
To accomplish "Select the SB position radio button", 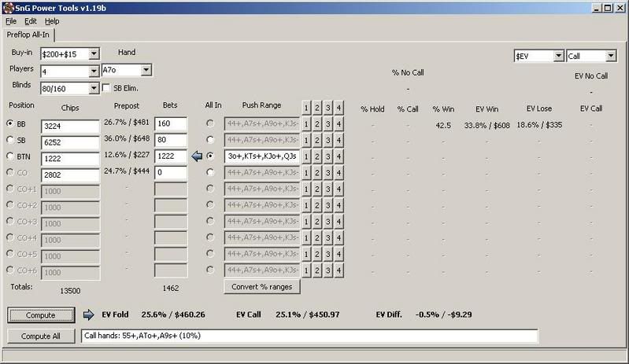I will click(10, 140).
